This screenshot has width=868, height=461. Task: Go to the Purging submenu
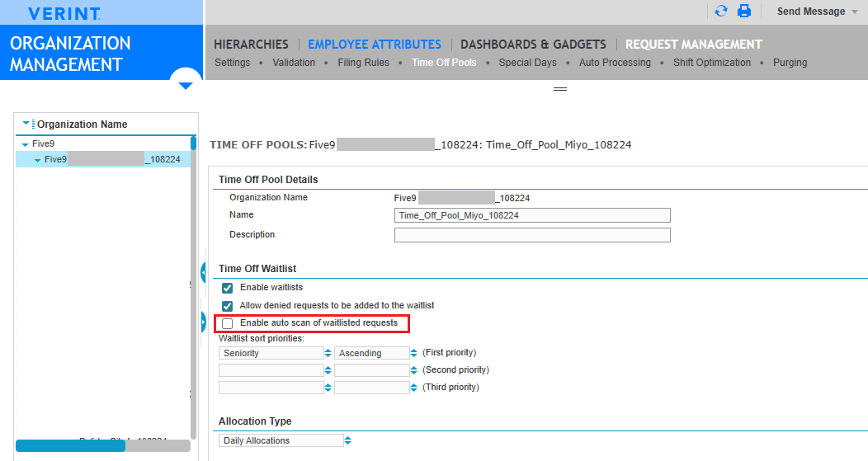[x=790, y=63]
